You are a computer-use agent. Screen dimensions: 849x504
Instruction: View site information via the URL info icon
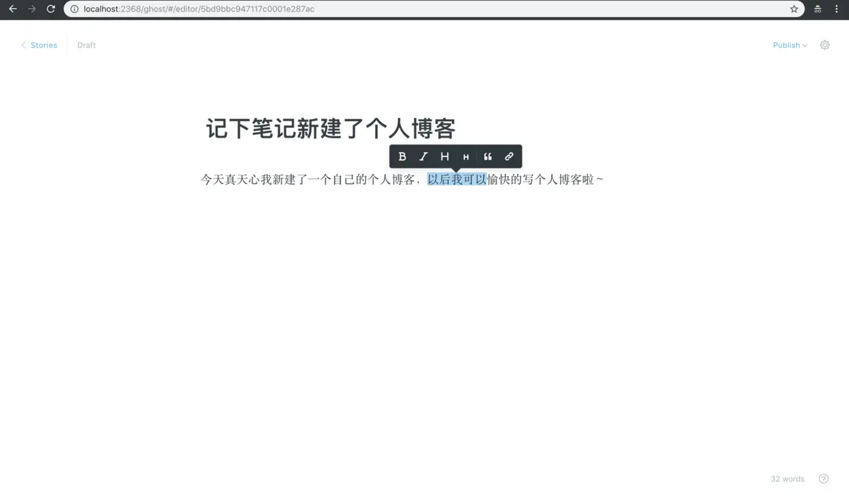(73, 9)
